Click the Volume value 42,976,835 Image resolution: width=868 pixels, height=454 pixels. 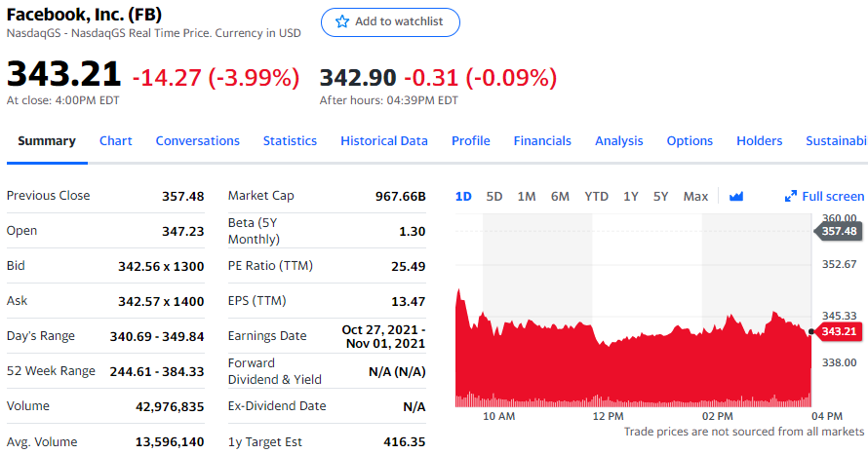[x=170, y=407]
